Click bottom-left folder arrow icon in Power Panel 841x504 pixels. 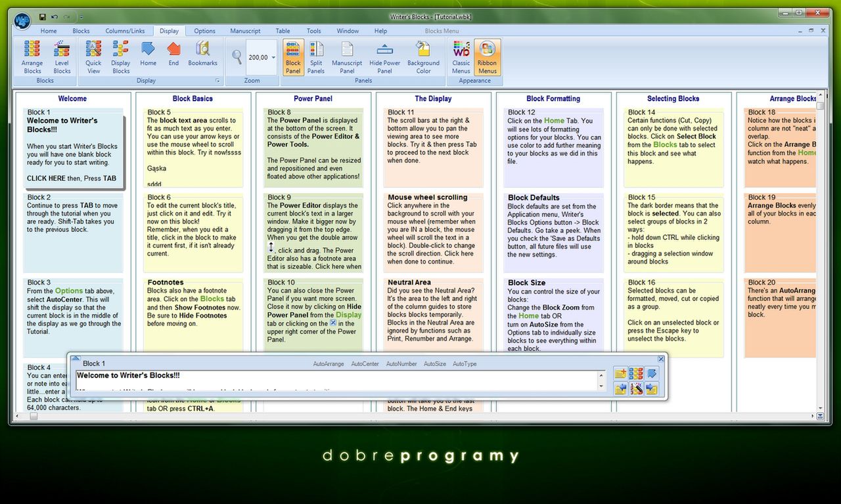620,388
